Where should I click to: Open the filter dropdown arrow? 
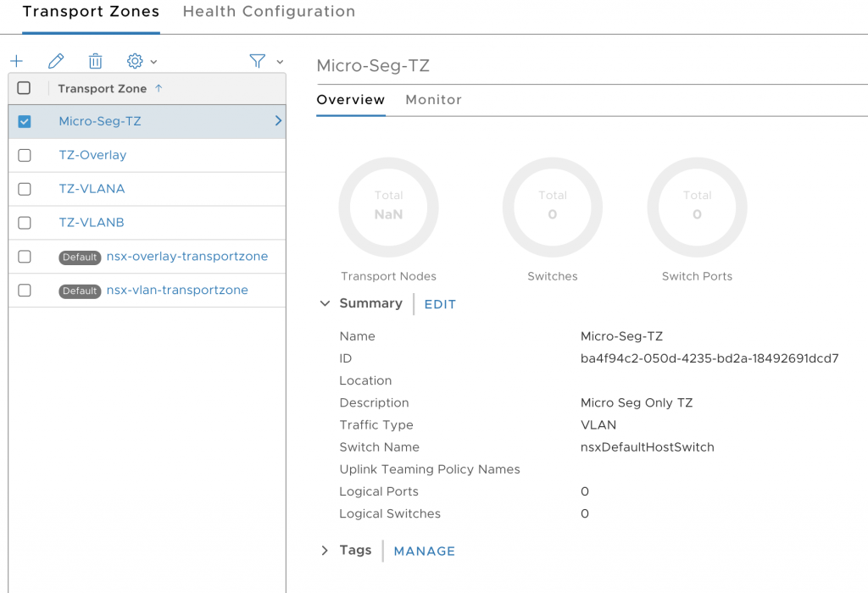[280, 62]
